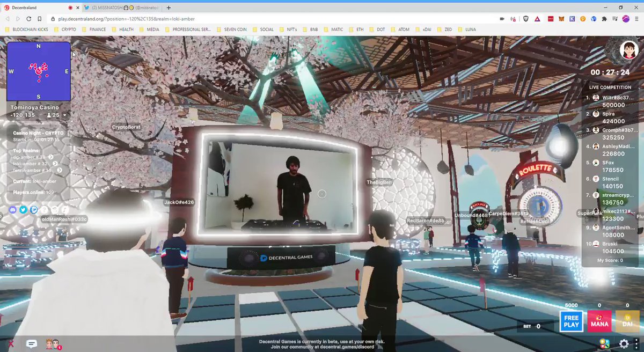Image resolution: width=644 pixels, height=352 pixels.
Task: Click the Decentral Games banner
Action: tap(281, 258)
